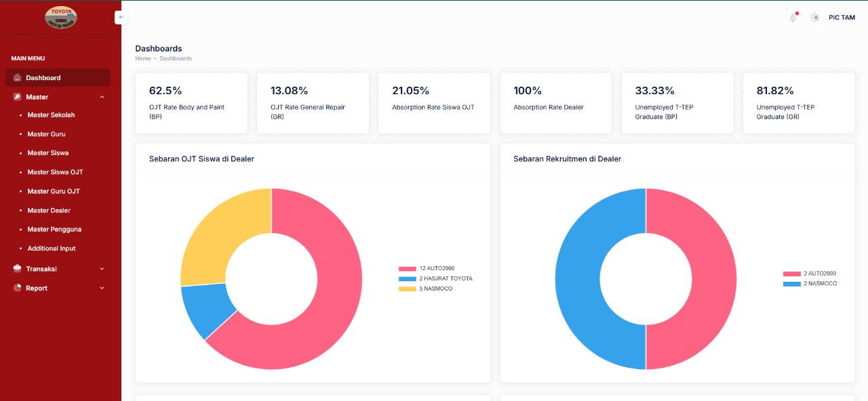Viewport: 868px width, 401px height.
Task: Click the 13.08% OJT Rate General Repair card
Action: click(x=313, y=103)
